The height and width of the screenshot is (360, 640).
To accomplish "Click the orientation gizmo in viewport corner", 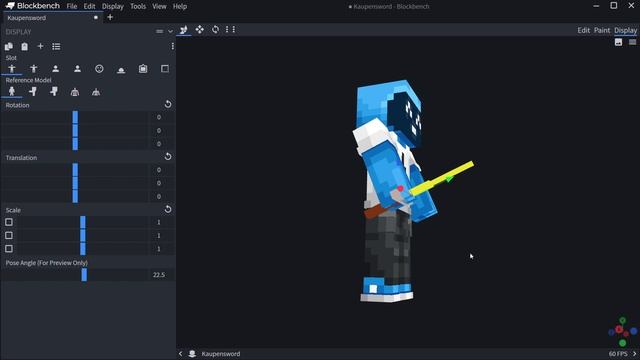I will (622, 332).
